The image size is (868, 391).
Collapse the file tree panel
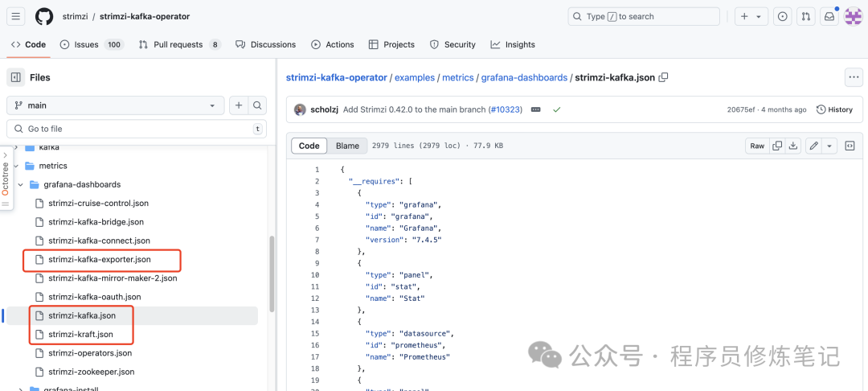point(16,77)
